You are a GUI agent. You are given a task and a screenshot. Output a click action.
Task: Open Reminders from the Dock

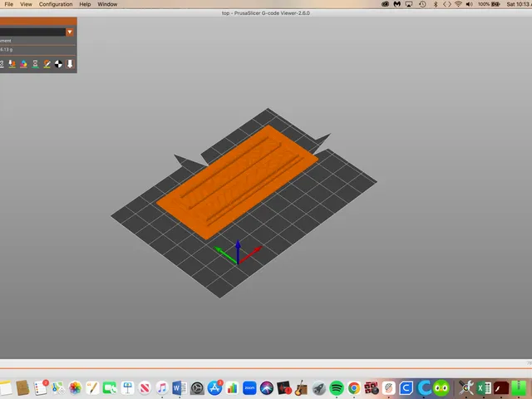(41, 388)
